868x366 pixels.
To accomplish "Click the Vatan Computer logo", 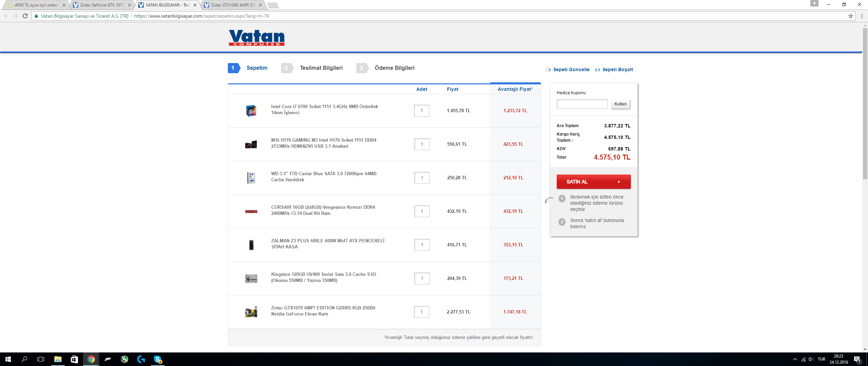I will click(256, 38).
